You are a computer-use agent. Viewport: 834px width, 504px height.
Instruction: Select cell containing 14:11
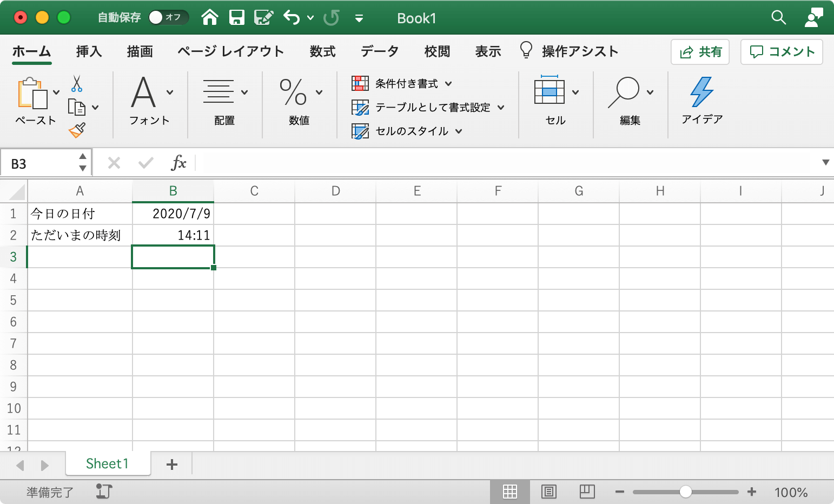pyautogui.click(x=173, y=235)
